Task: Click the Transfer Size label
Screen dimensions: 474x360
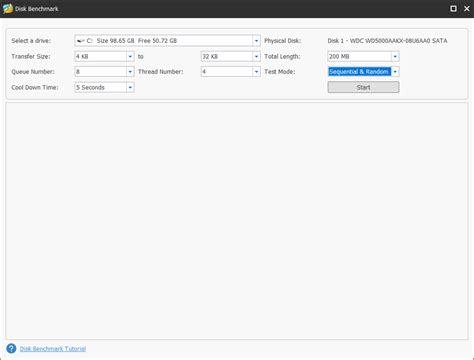Action: pos(31,56)
